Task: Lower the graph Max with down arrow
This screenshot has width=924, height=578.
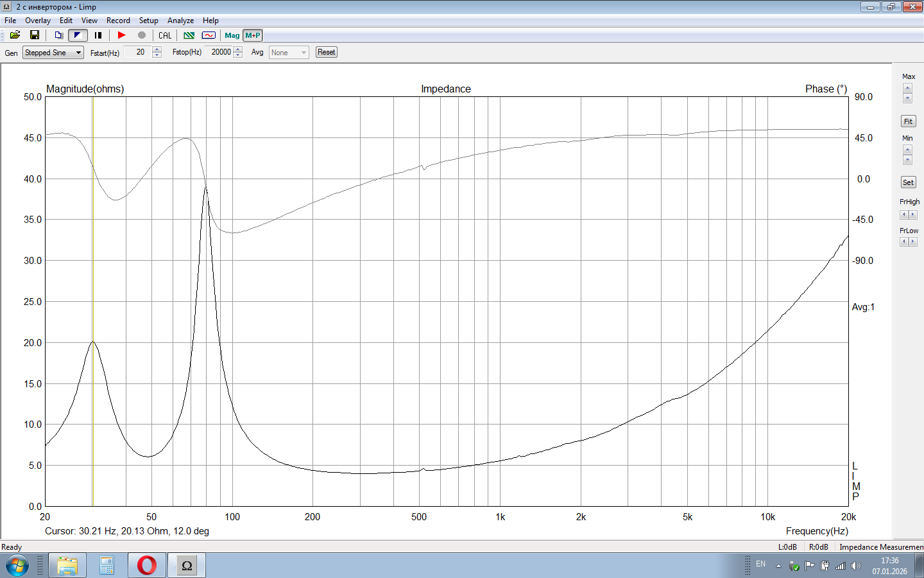Action: pyautogui.click(x=907, y=98)
